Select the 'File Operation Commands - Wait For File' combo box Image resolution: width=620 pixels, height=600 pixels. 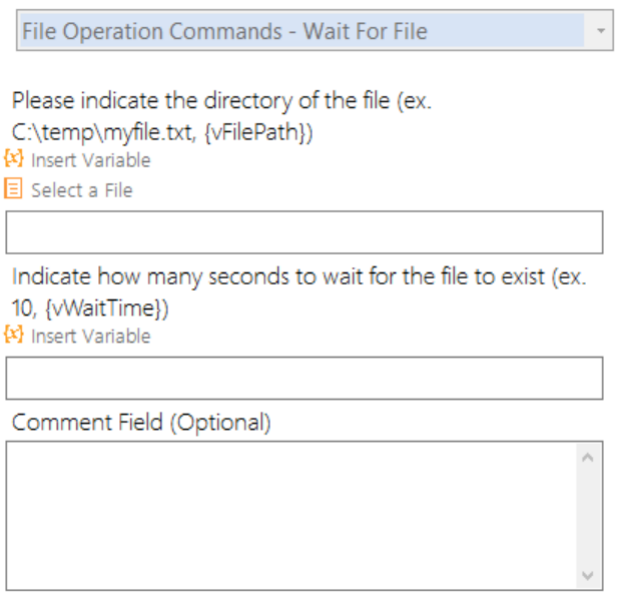[315, 30]
